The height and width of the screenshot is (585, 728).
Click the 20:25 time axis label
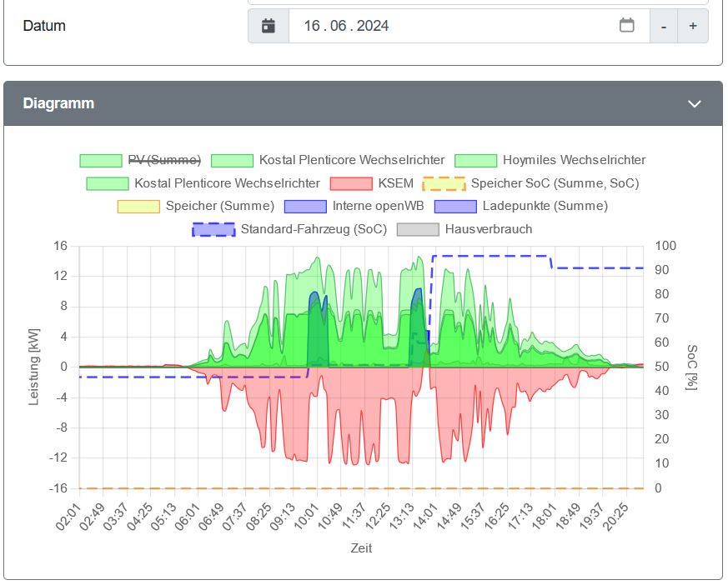coord(615,517)
